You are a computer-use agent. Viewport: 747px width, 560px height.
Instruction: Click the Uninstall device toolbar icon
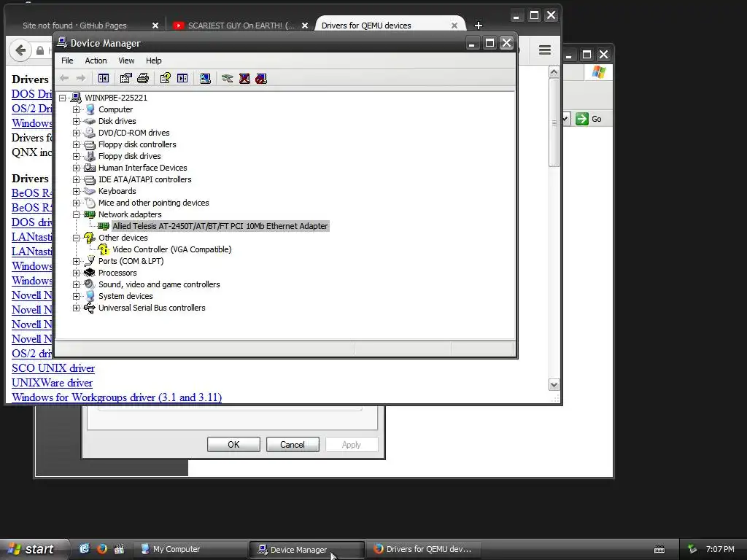coord(244,78)
